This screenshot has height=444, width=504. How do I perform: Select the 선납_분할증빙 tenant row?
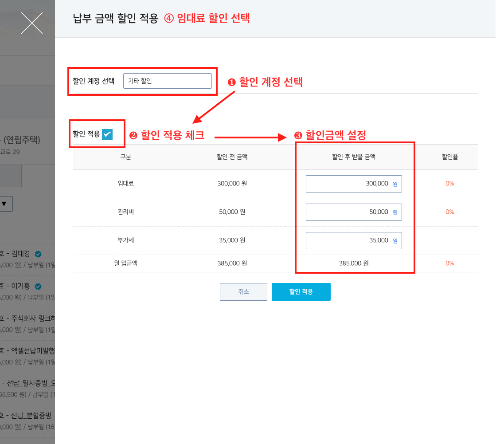27,420
